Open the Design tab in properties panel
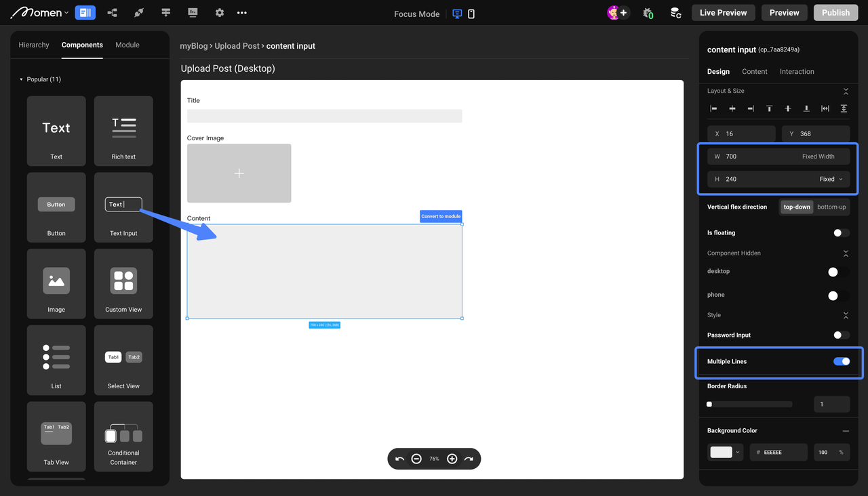The height and width of the screenshot is (496, 868). coord(718,71)
